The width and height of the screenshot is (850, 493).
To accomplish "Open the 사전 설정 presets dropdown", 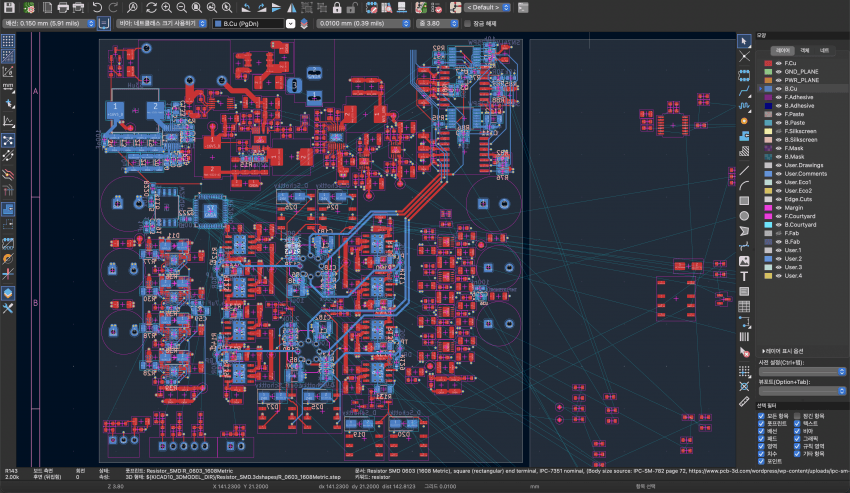I will pyautogui.click(x=802, y=372).
